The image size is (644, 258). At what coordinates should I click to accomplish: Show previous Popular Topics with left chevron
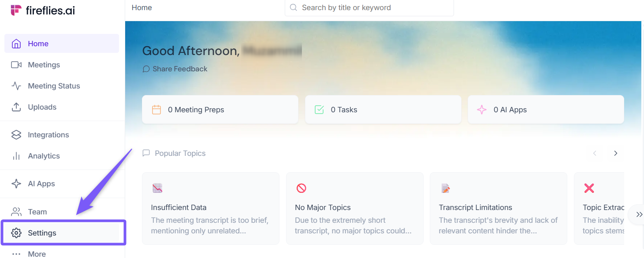[595, 153]
